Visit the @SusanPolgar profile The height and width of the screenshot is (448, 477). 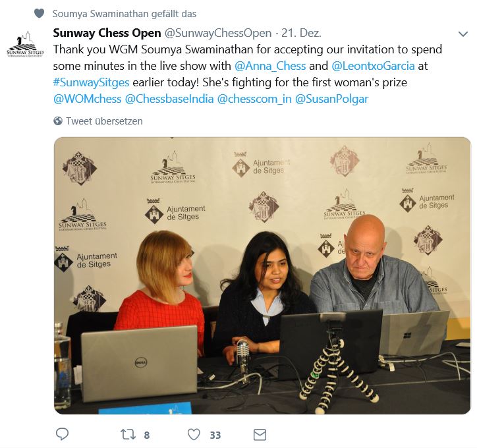(331, 99)
